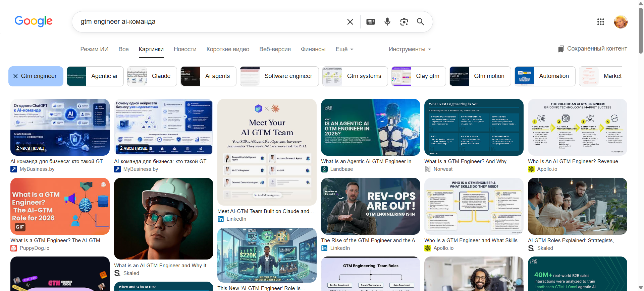Open the Google apps grid
The height and width of the screenshot is (291, 644).
tap(601, 22)
